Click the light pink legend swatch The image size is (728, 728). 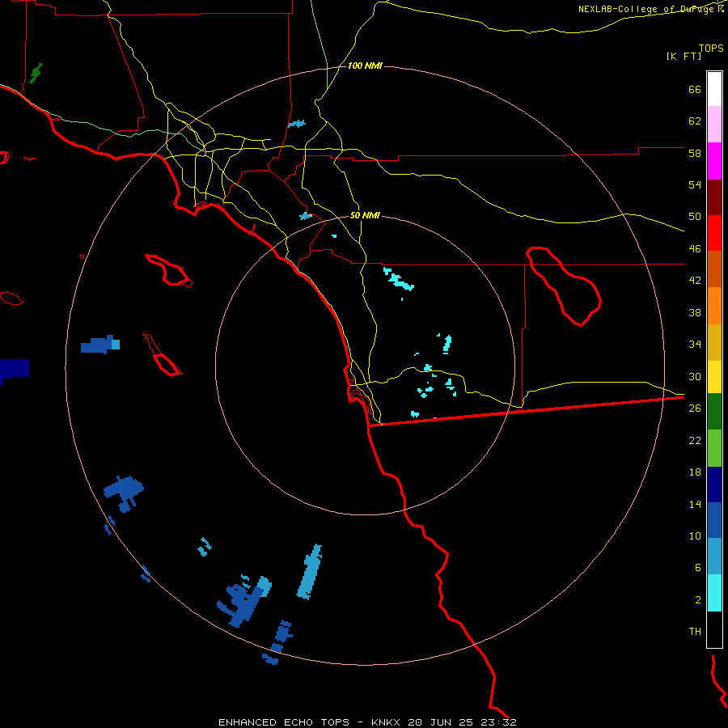[x=714, y=124]
